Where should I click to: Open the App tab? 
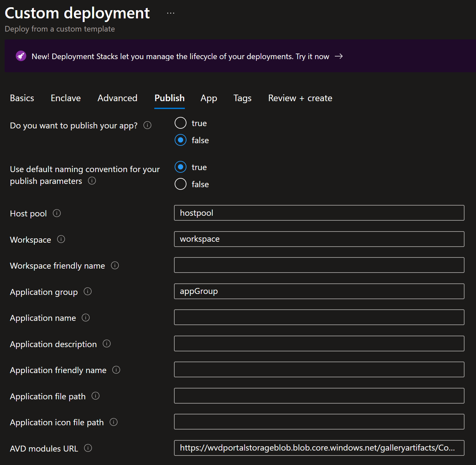209,98
